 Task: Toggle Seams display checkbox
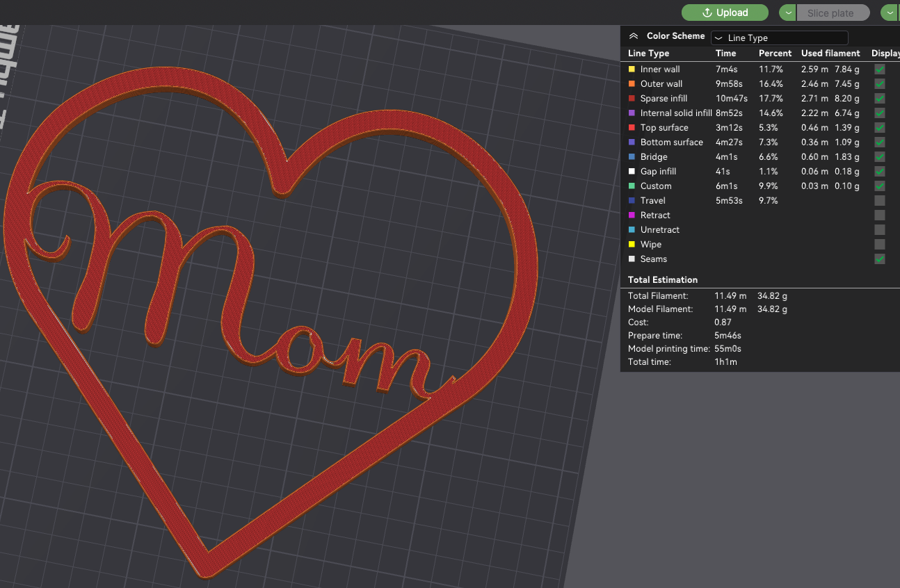[x=880, y=259]
